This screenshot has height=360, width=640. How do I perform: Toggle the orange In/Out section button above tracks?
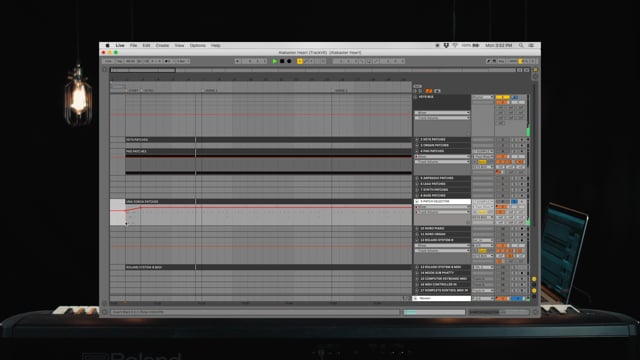(x=429, y=91)
